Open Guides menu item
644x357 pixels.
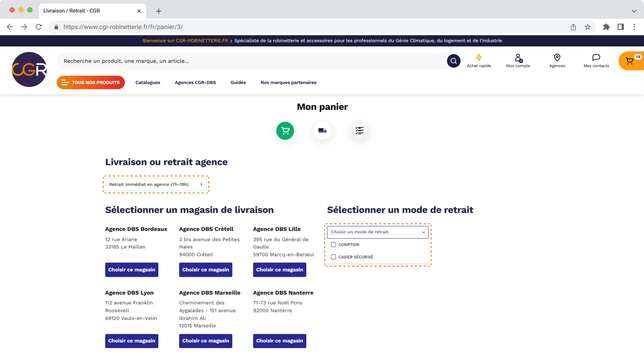click(x=238, y=82)
